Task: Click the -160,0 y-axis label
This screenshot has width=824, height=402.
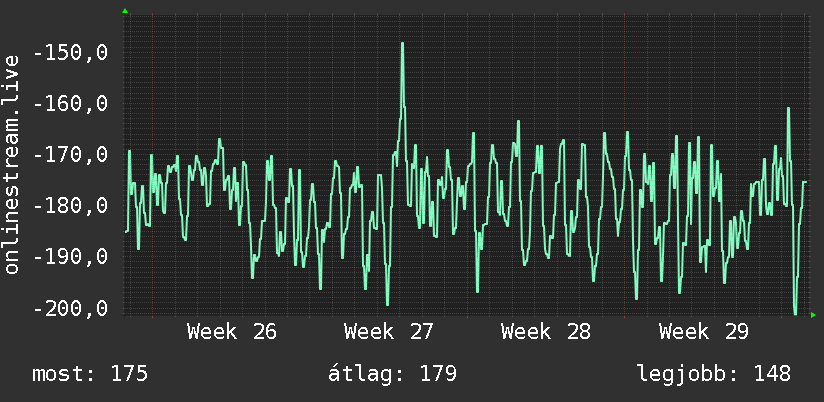Action: coord(70,104)
